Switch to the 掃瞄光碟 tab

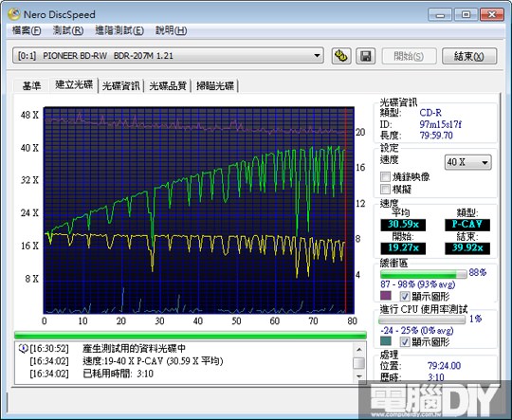tap(215, 86)
